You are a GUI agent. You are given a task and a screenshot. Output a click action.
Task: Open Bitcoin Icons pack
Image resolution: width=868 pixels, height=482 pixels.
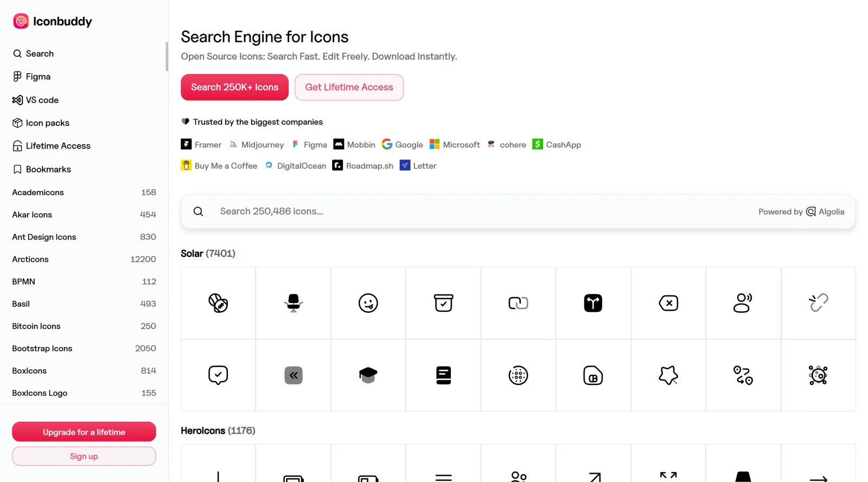pyautogui.click(x=84, y=326)
